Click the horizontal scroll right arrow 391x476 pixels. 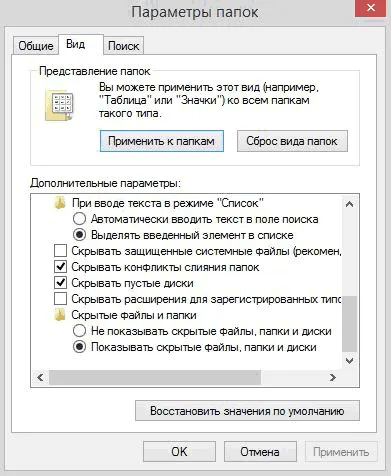[333, 377]
